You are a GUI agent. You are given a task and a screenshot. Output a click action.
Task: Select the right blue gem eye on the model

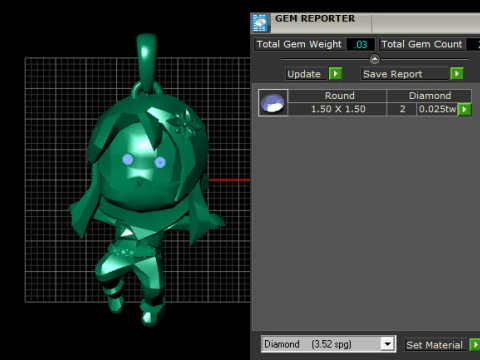tap(160, 162)
